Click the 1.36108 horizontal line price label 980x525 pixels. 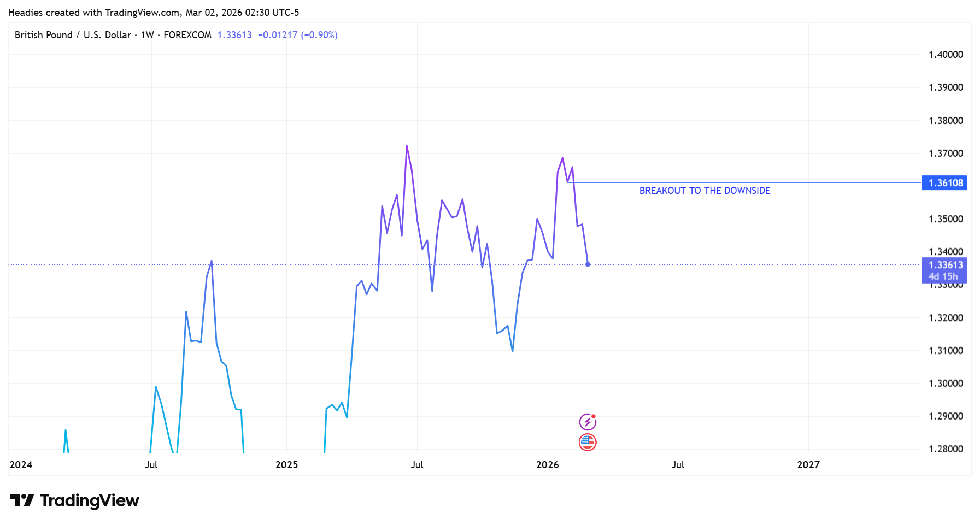pyautogui.click(x=945, y=183)
